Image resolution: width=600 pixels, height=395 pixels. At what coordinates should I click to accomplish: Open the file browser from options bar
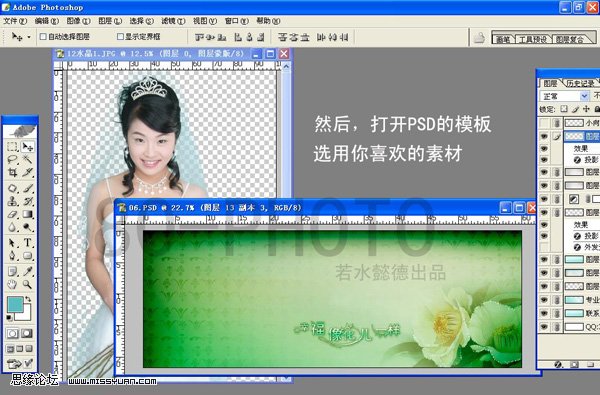click(479, 38)
